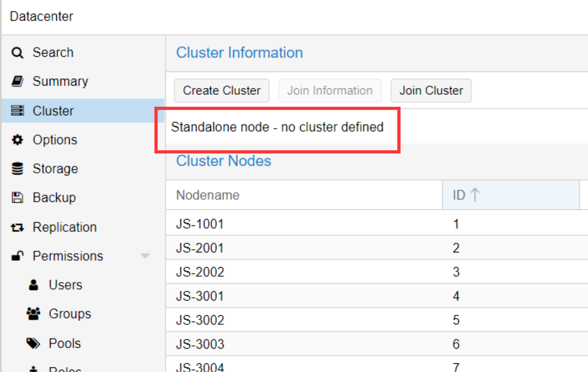Click the Users person icon
This screenshot has height=372, width=588.
tap(33, 285)
